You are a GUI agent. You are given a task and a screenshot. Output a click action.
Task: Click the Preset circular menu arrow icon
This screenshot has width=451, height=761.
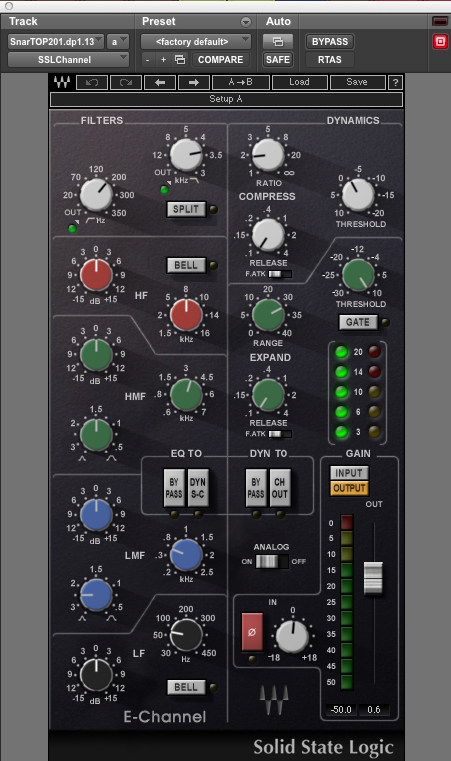point(246,22)
